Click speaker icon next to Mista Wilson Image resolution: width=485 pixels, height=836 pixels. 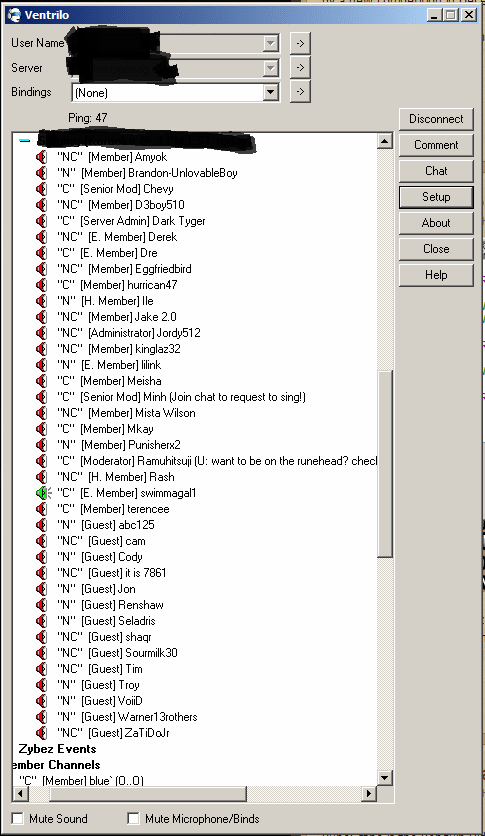pyautogui.click(x=42, y=413)
